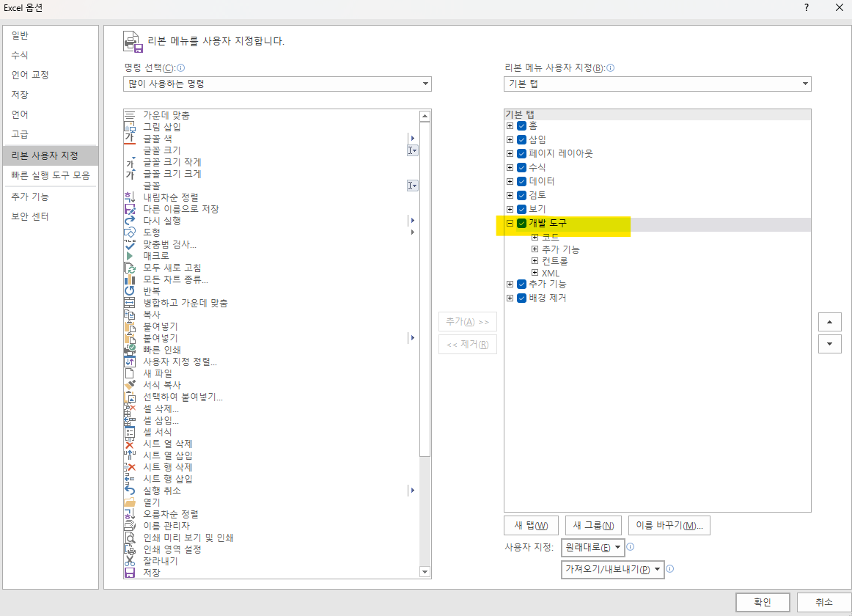The height and width of the screenshot is (616, 852).
Task: Click the 저장 floppy disk icon
Action: pos(129,573)
